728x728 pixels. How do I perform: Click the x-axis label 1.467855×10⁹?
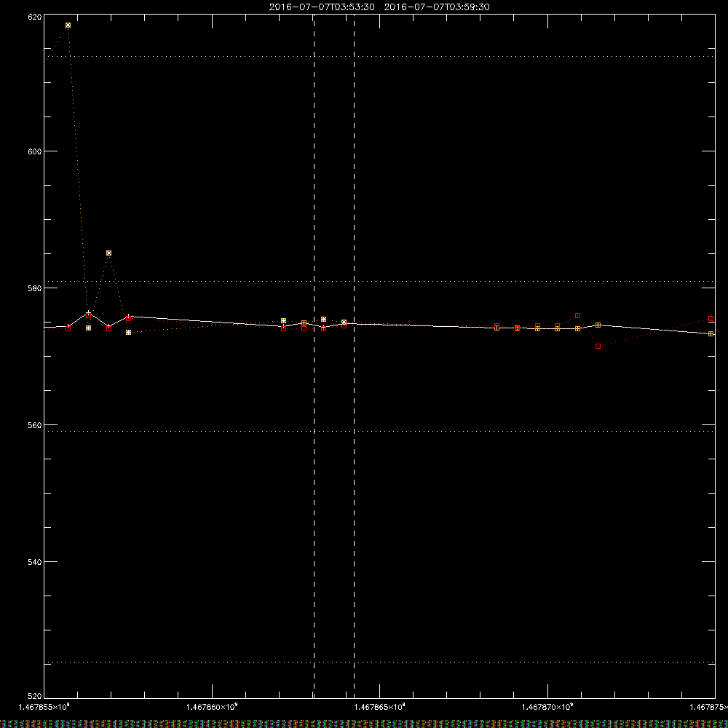point(44,707)
